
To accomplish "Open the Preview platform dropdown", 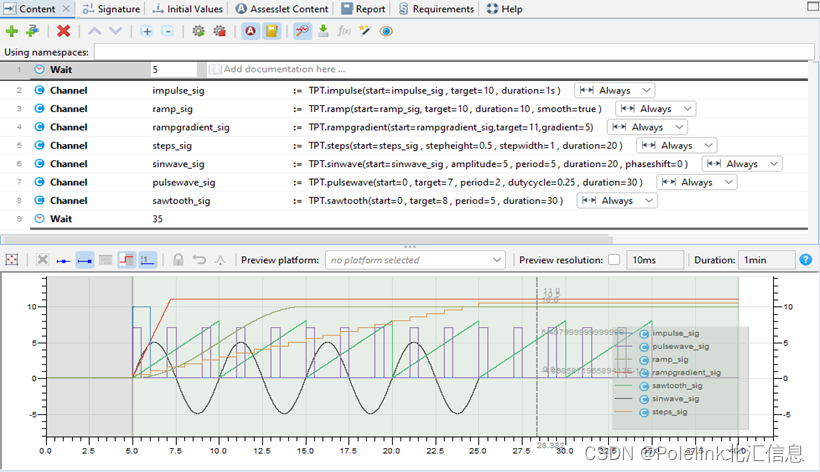I will point(415,260).
